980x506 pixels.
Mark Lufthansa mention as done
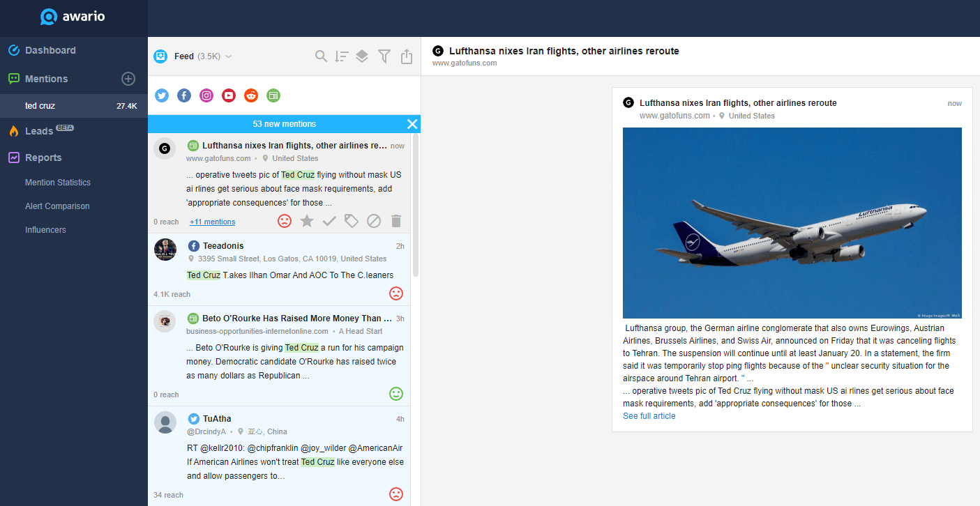[329, 221]
